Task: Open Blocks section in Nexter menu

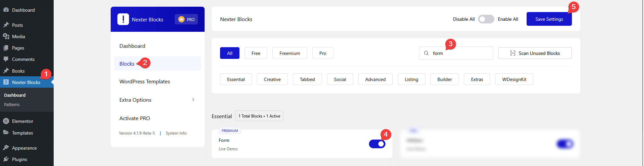Action: coord(127,64)
